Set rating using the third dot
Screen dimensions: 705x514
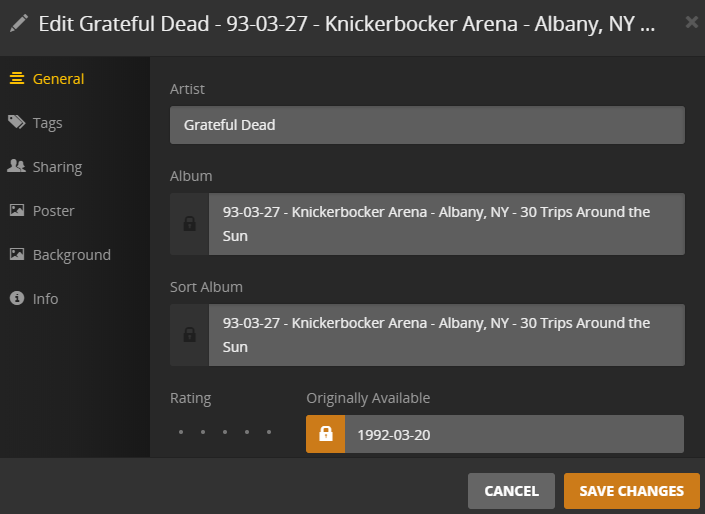(225, 433)
